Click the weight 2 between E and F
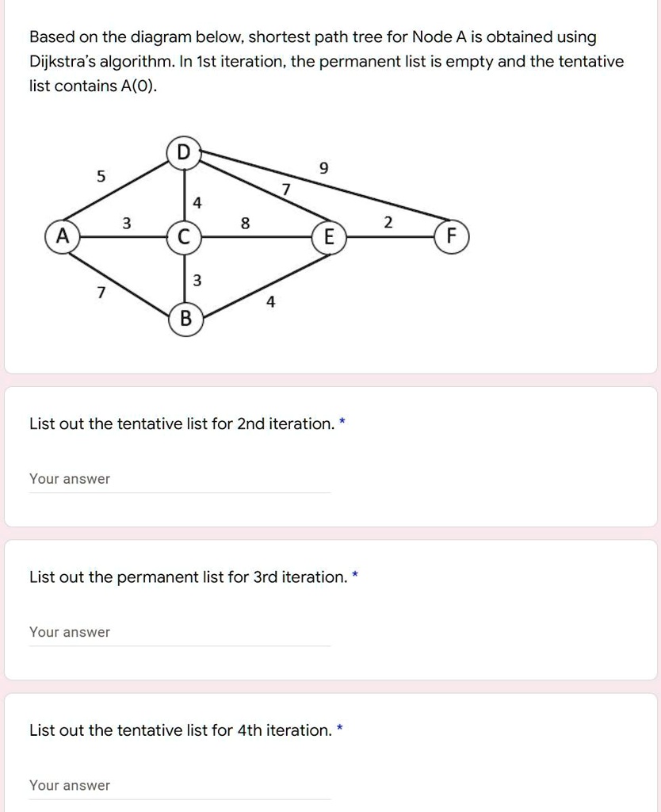 (389, 221)
